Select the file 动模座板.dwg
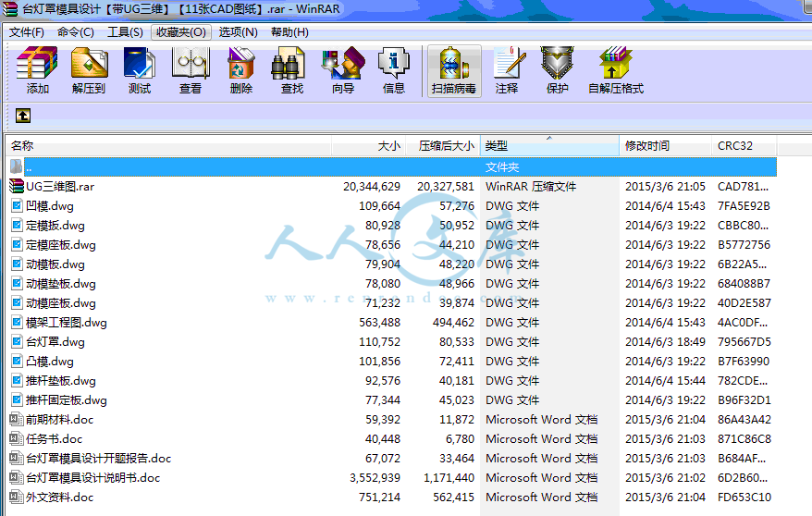The image size is (812, 516). point(61,303)
